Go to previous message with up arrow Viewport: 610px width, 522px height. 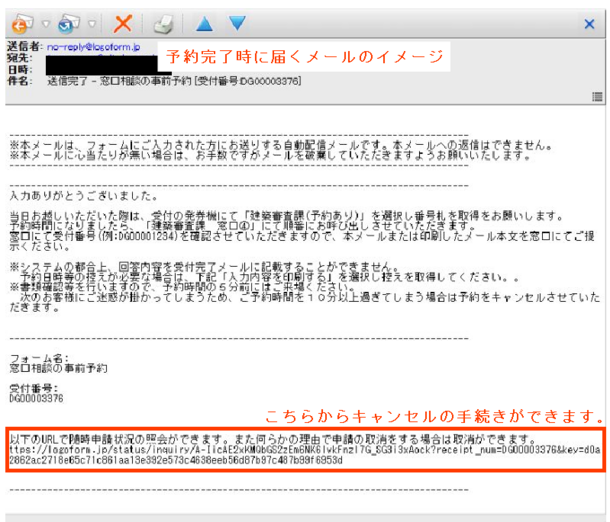coord(205,24)
